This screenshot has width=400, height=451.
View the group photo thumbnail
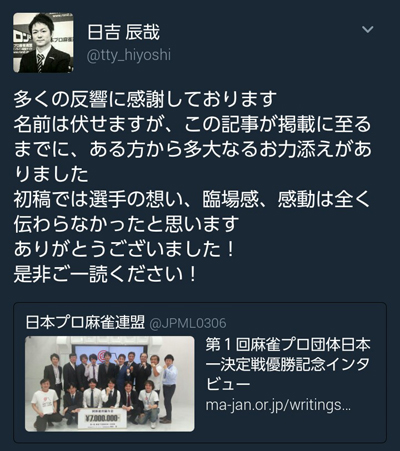110,384
